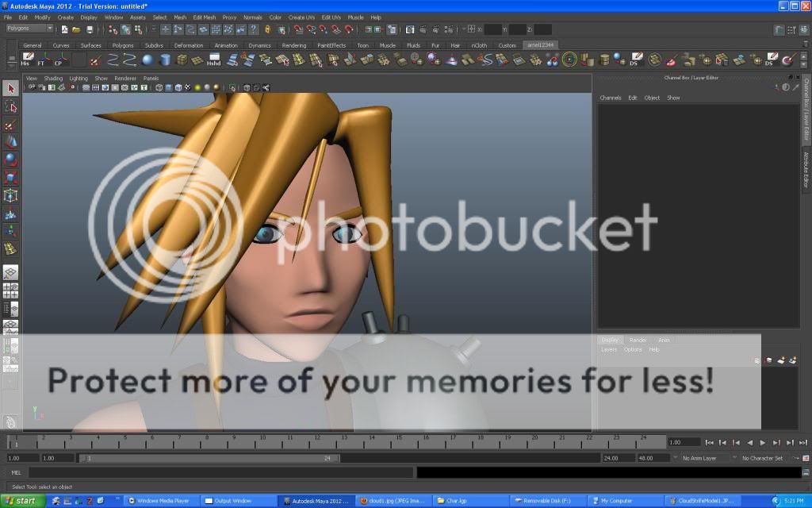Go to start of playback range
This screenshot has width=812, height=508.
[709, 443]
